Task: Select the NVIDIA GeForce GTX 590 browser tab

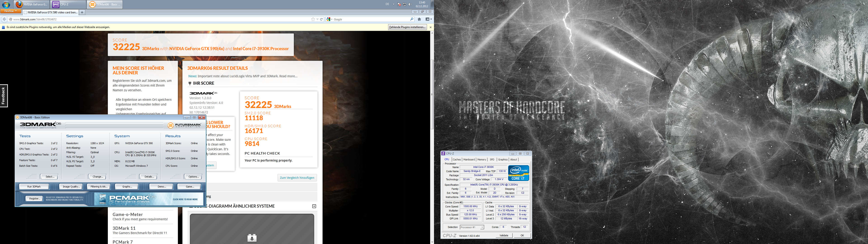Action: (51, 12)
